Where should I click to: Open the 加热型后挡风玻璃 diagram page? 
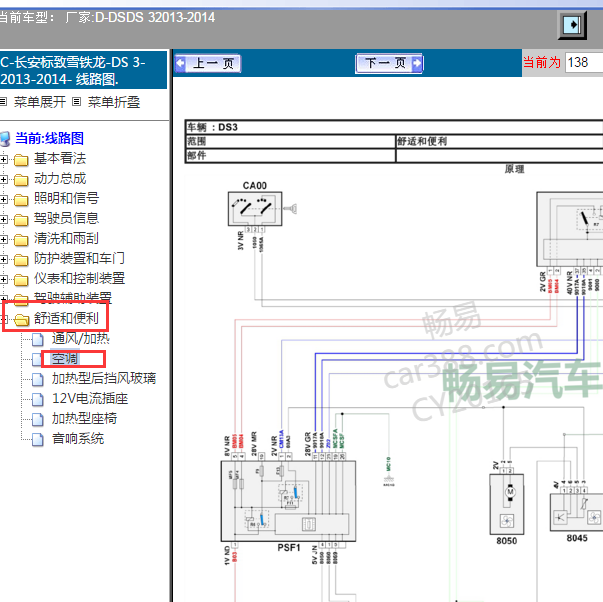pyautogui.click(x=104, y=379)
